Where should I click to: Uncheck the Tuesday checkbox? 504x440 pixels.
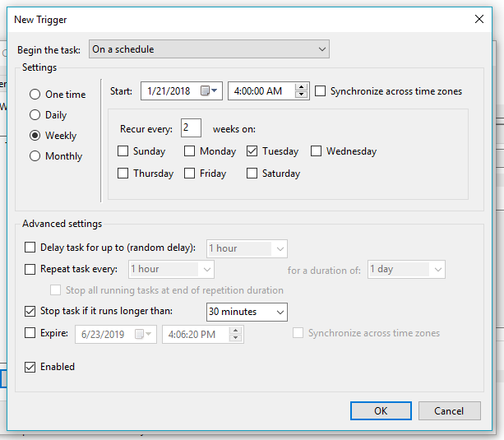point(252,151)
